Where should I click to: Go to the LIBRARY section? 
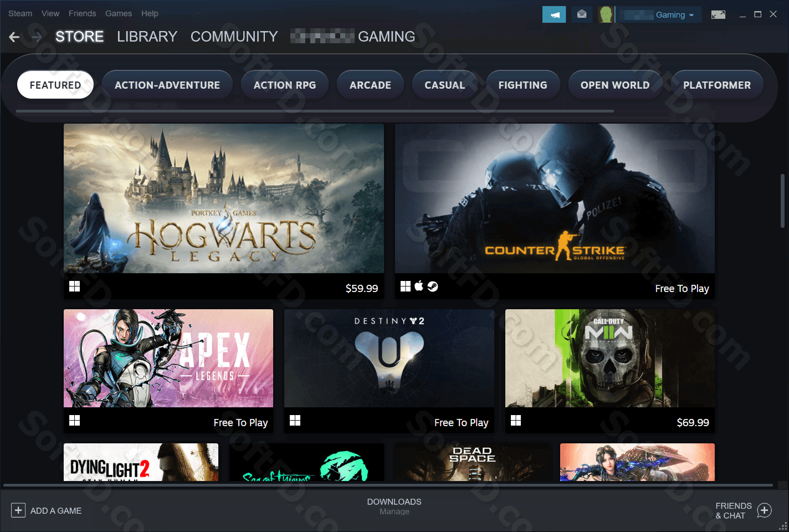[147, 37]
